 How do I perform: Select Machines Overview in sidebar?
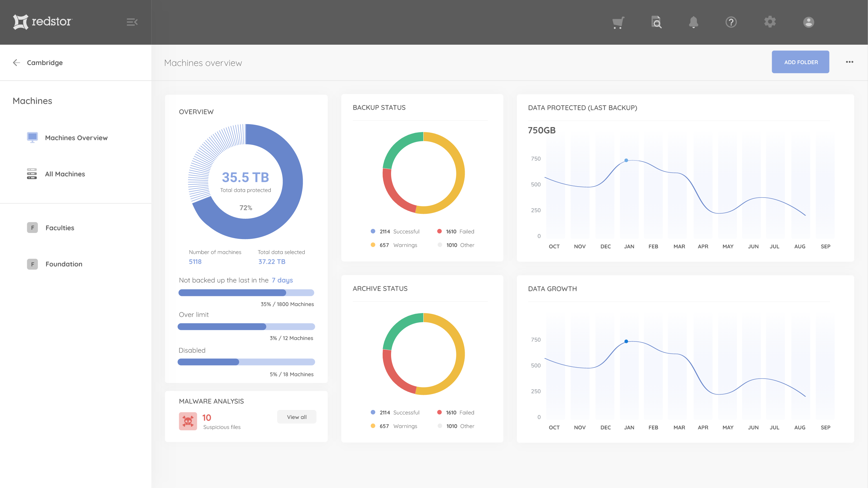pyautogui.click(x=76, y=138)
